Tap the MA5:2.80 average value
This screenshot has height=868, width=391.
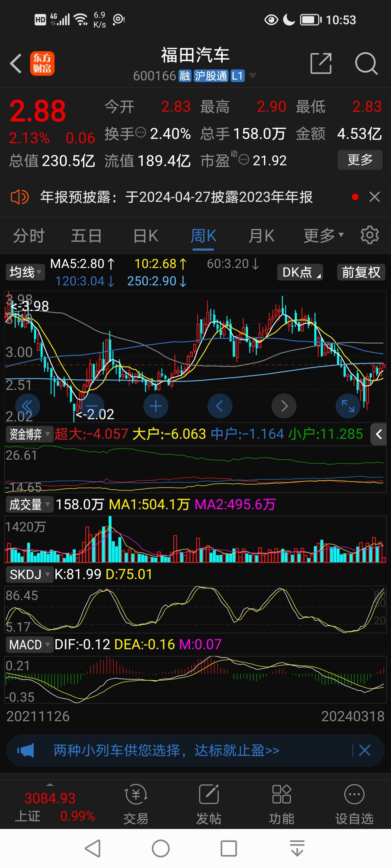(82, 264)
